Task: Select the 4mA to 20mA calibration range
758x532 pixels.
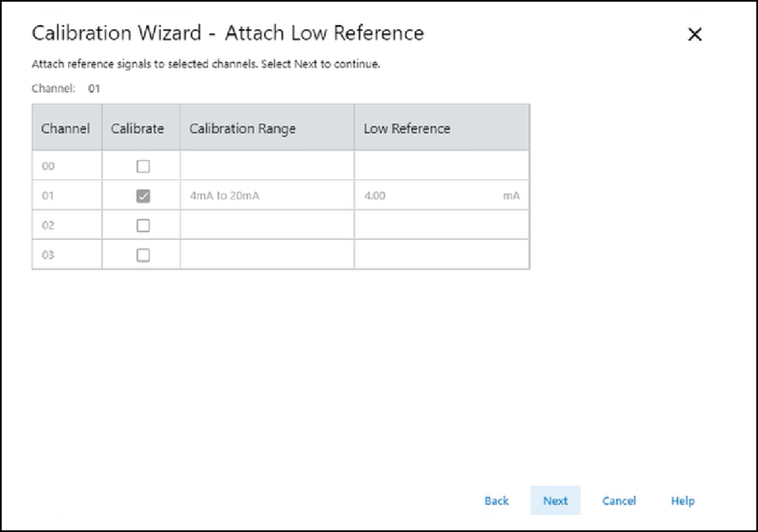Action: point(226,196)
